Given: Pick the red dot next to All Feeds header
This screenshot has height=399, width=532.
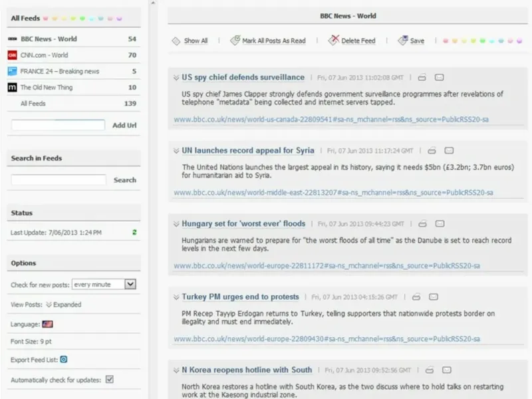Looking at the screenshot, I should click(45, 19).
